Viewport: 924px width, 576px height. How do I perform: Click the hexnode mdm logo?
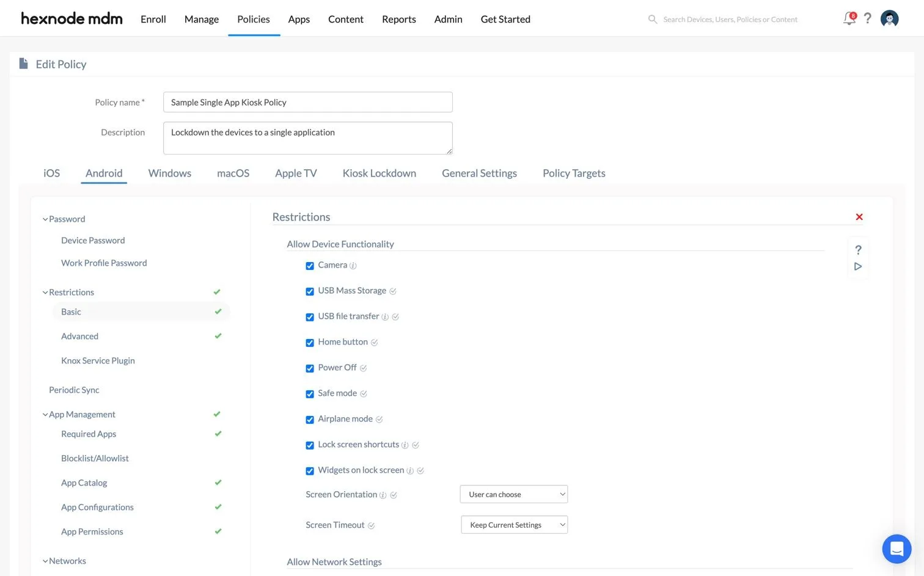pos(71,18)
